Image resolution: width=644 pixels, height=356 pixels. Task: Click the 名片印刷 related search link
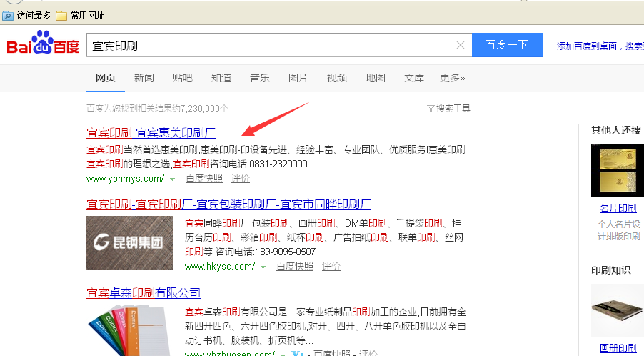pos(618,209)
